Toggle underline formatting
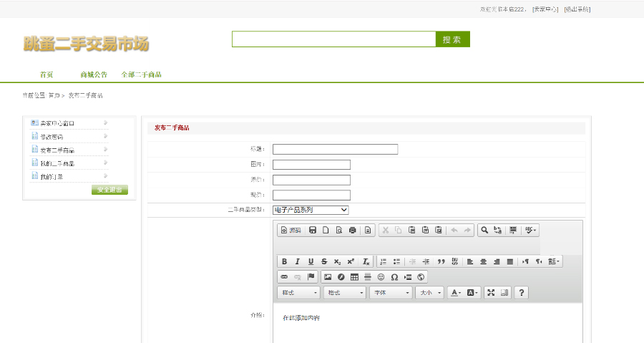Image resolution: width=644 pixels, height=343 pixels. point(311,261)
